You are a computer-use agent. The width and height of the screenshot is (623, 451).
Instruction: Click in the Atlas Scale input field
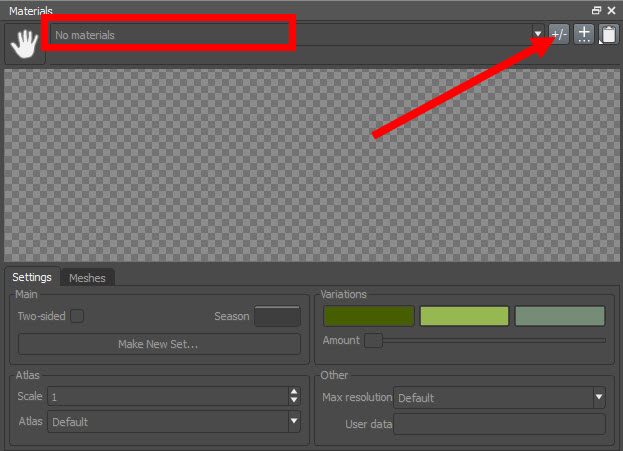point(168,397)
